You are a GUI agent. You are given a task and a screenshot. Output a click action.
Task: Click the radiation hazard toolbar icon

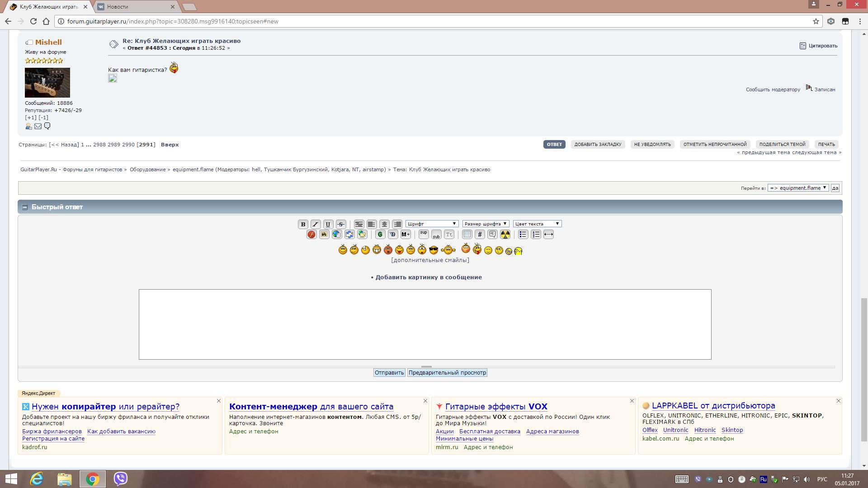point(505,235)
